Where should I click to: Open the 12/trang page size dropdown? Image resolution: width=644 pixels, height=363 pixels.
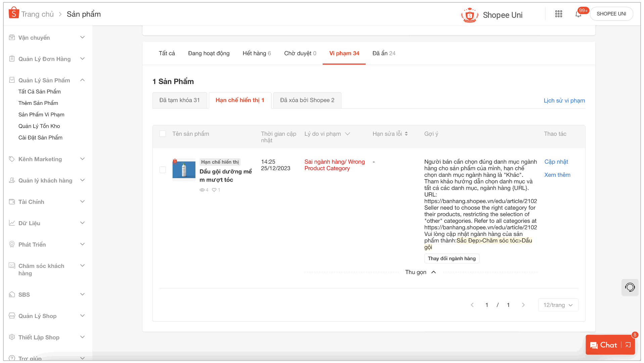(x=558, y=305)
